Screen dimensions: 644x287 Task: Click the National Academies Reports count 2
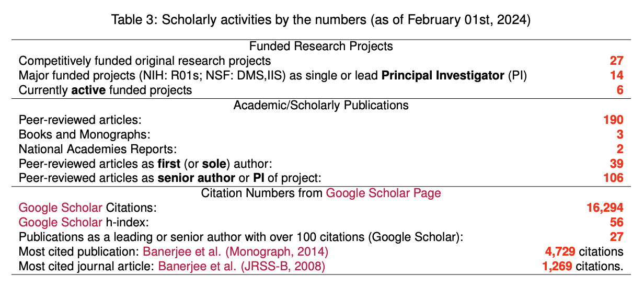pyautogui.click(x=620, y=149)
